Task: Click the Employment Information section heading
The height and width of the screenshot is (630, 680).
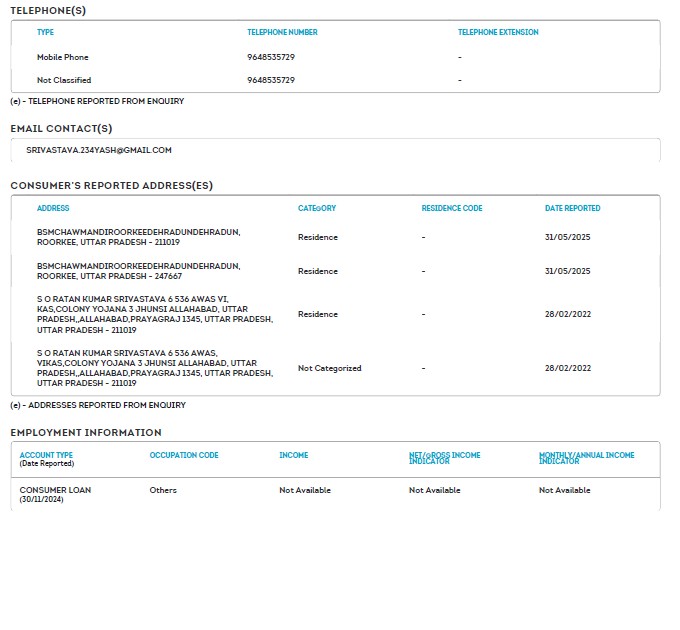Action: click(x=85, y=433)
